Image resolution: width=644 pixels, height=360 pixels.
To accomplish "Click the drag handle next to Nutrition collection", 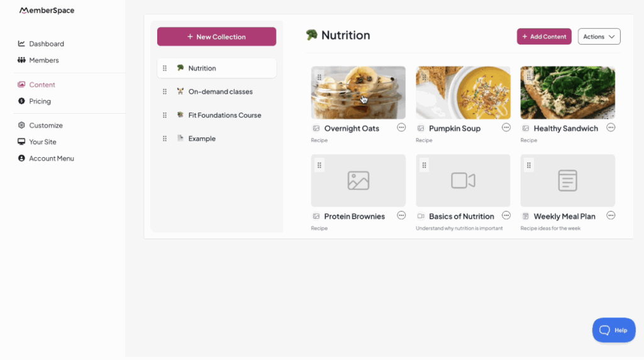I will (x=165, y=68).
